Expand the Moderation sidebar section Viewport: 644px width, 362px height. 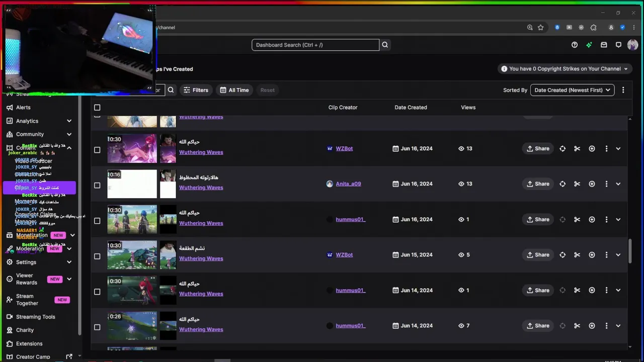click(x=69, y=248)
